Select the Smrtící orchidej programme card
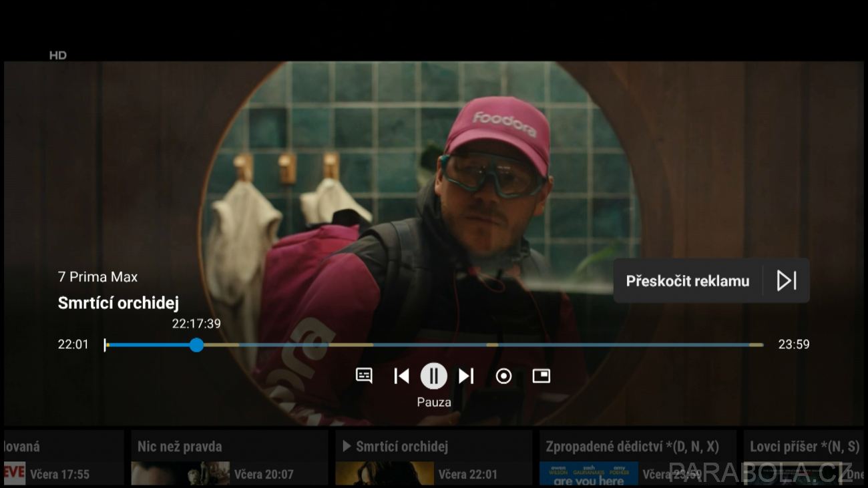Viewport: 868px width, 488px height. coord(433,457)
